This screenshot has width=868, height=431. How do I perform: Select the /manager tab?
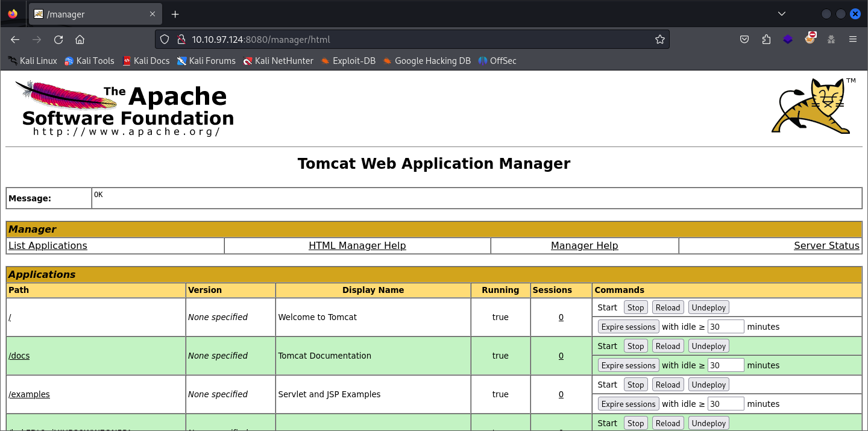pyautogui.click(x=95, y=14)
